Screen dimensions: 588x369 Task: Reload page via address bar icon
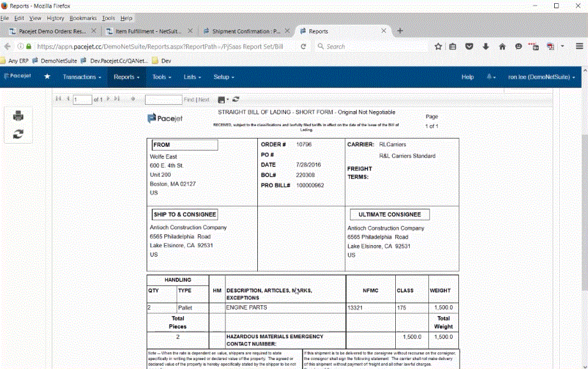tap(303, 47)
